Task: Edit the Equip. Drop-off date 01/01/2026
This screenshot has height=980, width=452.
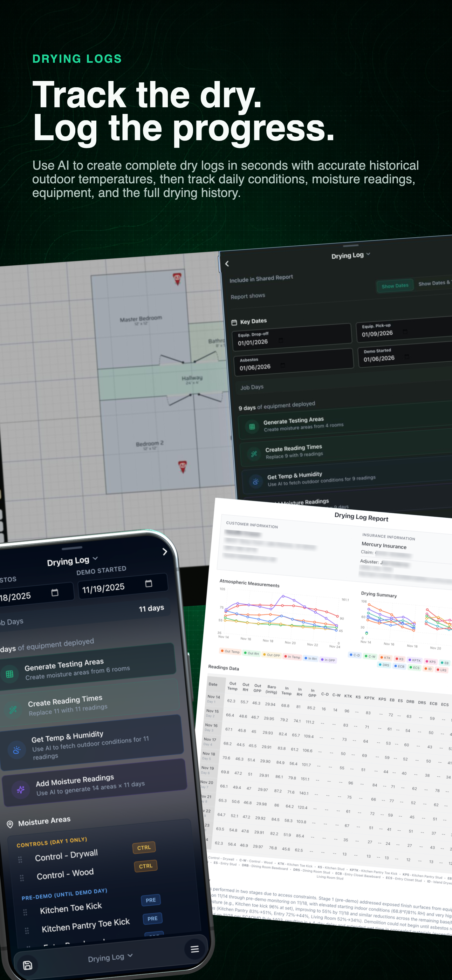Action: [x=292, y=337]
